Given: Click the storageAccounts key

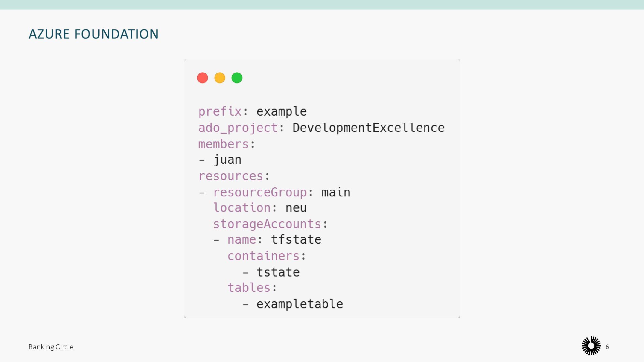Looking at the screenshot, I should click(x=267, y=224).
